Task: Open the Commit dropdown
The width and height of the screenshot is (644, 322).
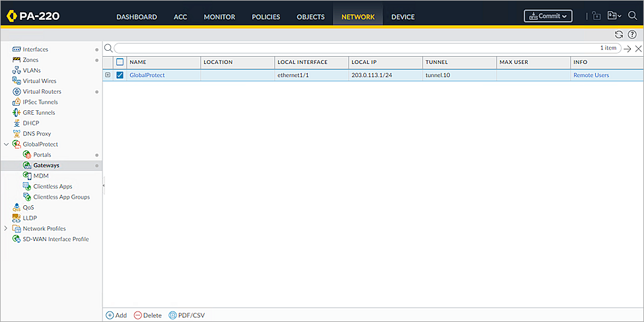Action: pyautogui.click(x=548, y=16)
